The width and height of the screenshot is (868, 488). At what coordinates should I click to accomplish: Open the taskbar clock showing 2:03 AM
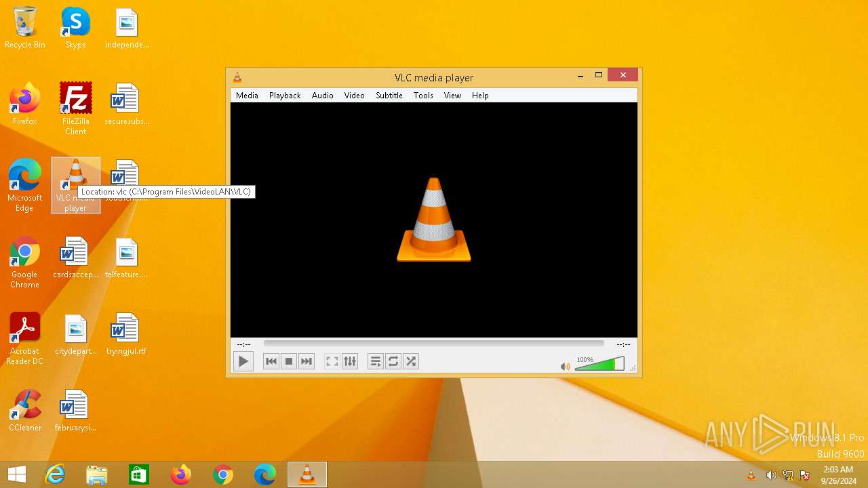click(x=838, y=474)
